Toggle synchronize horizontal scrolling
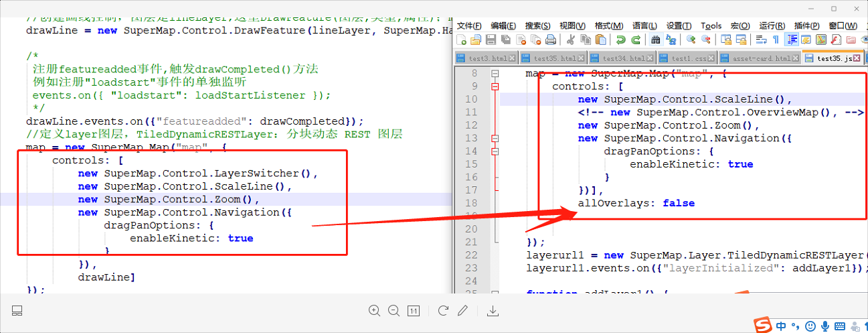868x333 pixels. pos(741,40)
